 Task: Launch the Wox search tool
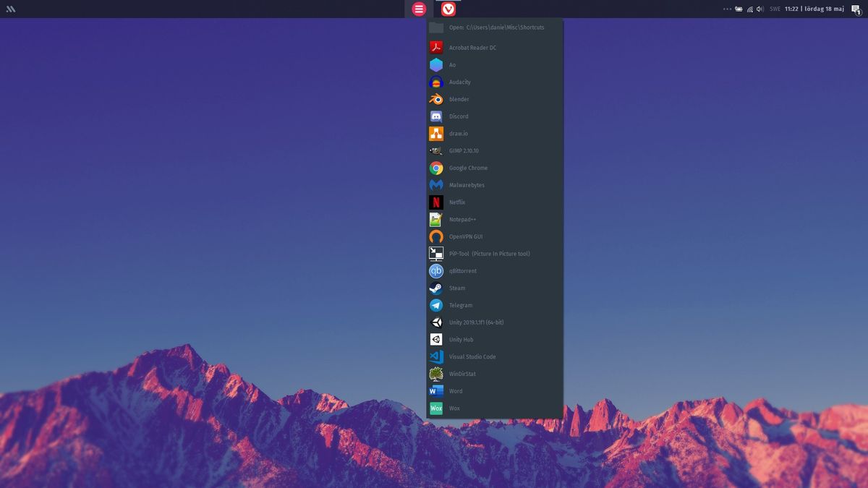pos(454,408)
